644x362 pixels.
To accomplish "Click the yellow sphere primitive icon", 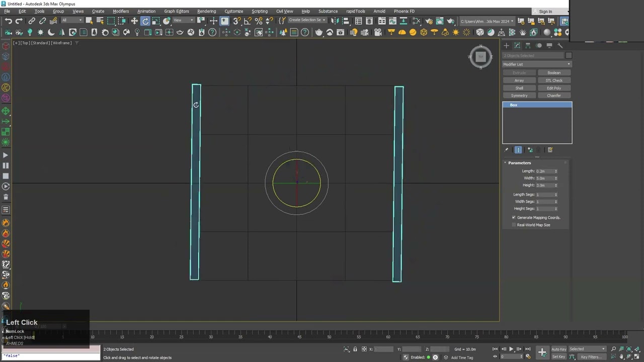I will tap(413, 32).
